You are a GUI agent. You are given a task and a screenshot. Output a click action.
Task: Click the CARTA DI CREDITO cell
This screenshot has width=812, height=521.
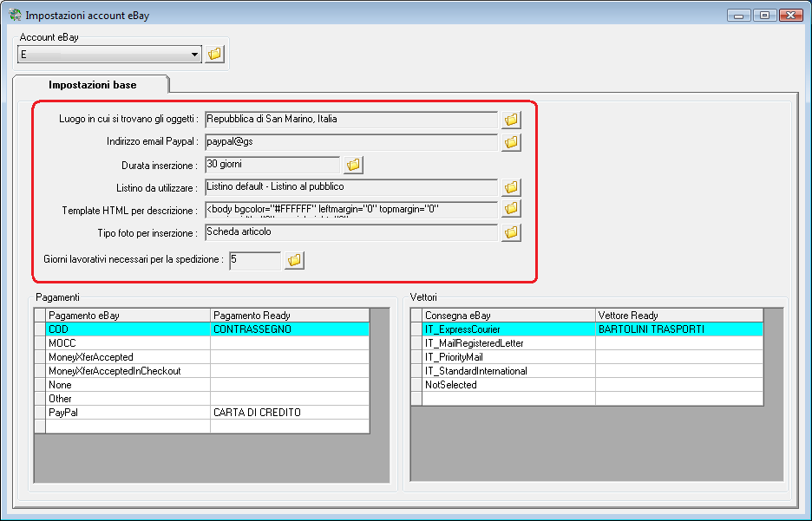pos(290,413)
